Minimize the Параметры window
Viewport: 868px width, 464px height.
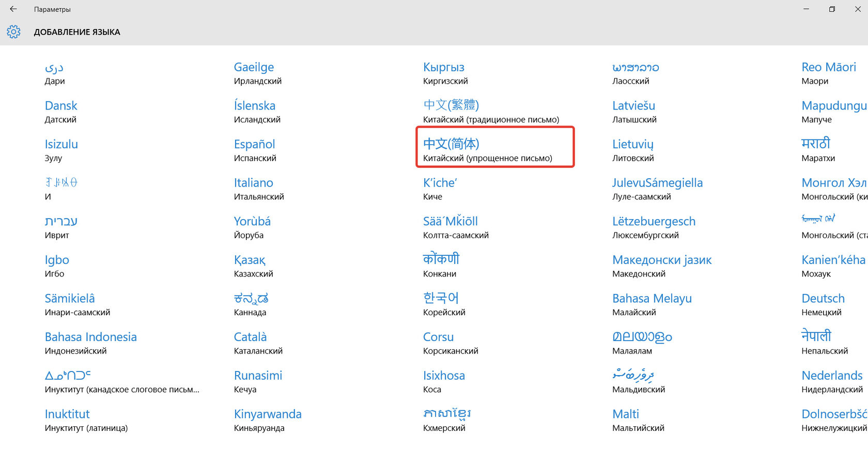(806, 9)
